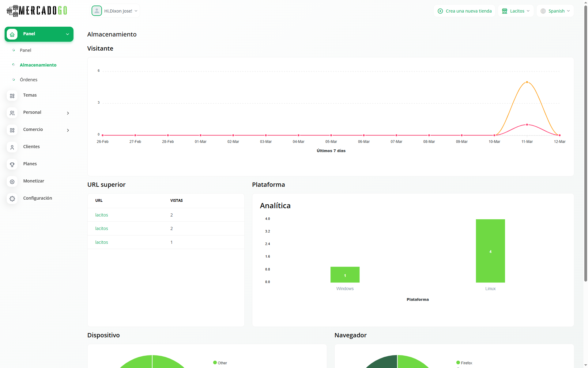Open the Hi, Dixon Jose account dropdown
Screen dimensions: 588x368
tap(115, 11)
